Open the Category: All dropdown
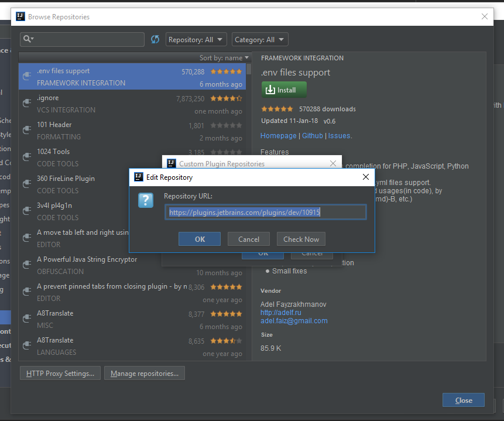The image size is (504, 421). pos(260,40)
